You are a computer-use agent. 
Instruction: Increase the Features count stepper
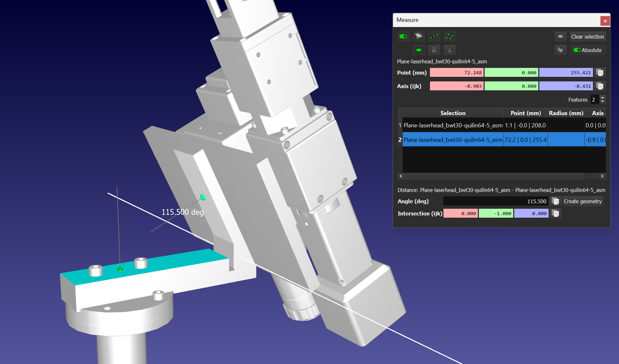[603, 97]
